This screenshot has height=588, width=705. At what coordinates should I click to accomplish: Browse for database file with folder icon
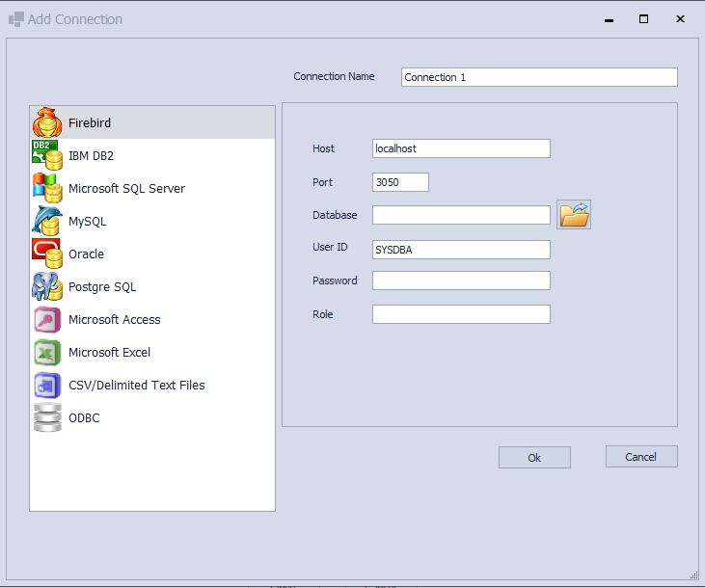[574, 214]
